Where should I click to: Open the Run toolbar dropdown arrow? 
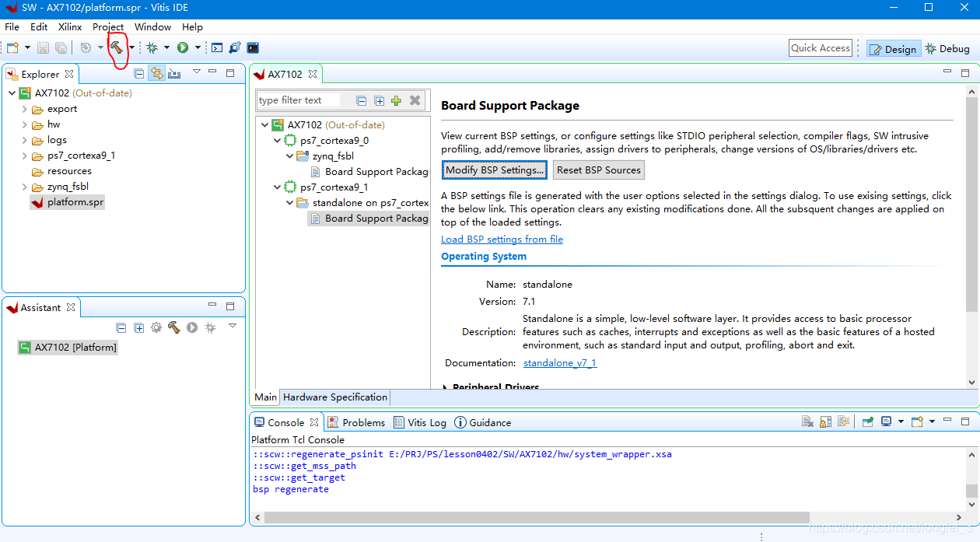(x=198, y=47)
